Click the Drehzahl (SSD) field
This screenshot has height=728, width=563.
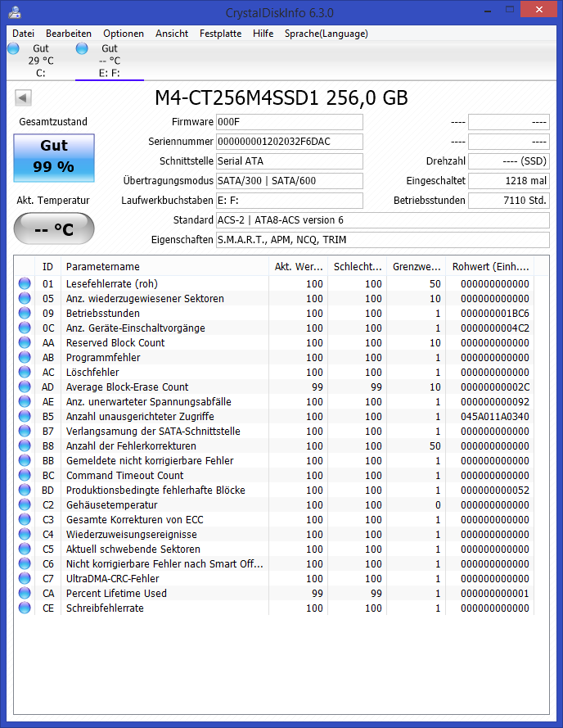[x=509, y=161]
